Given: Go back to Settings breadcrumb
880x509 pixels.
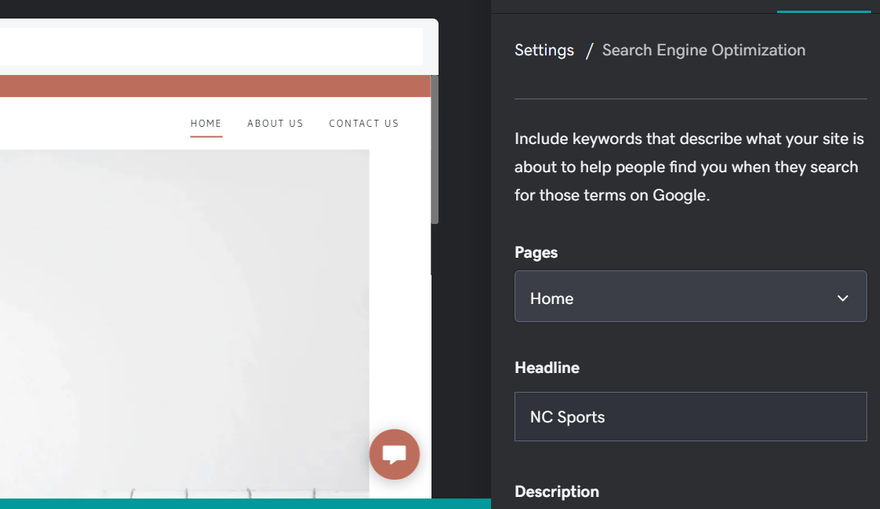Looking at the screenshot, I should click(x=544, y=50).
